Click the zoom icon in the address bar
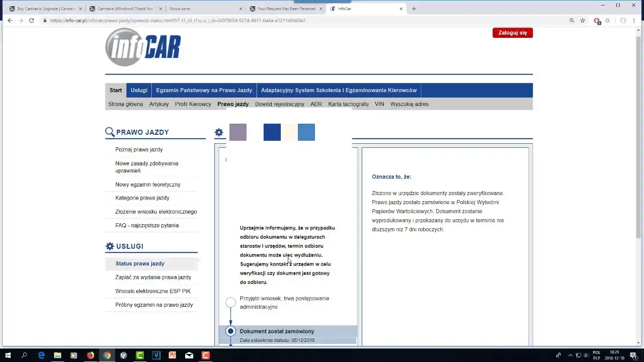Image resolution: width=644 pixels, height=362 pixels. click(572, 21)
